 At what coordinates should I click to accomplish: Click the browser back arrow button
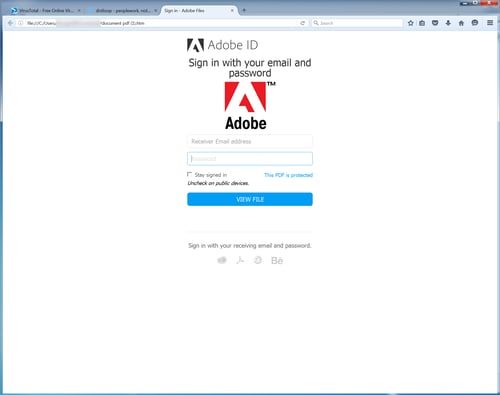(10, 23)
